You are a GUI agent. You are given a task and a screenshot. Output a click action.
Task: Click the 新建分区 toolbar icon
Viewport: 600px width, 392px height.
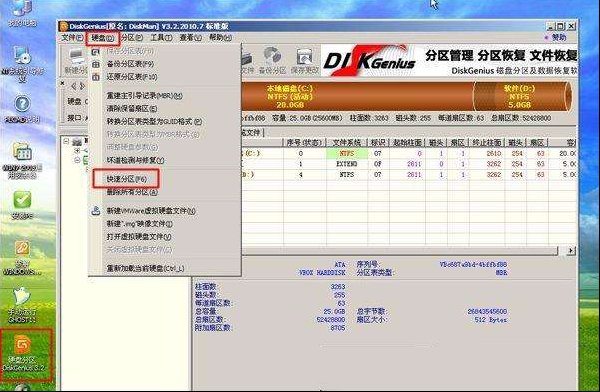click(76, 61)
